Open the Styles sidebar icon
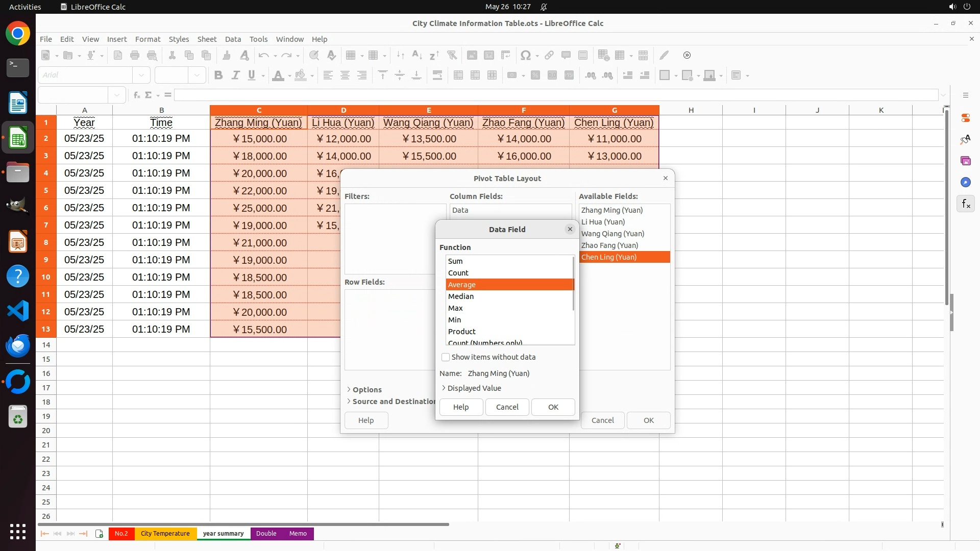Image resolution: width=980 pixels, height=551 pixels. [x=966, y=140]
